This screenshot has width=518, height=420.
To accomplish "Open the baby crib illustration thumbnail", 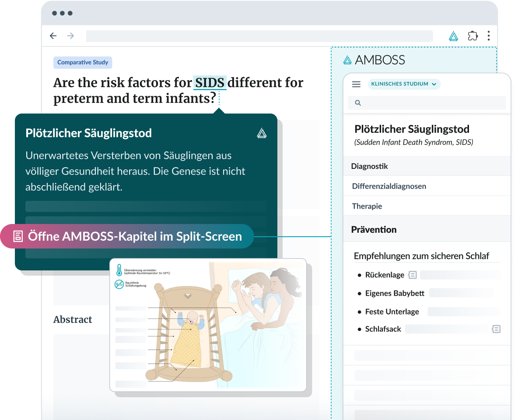I will click(208, 325).
